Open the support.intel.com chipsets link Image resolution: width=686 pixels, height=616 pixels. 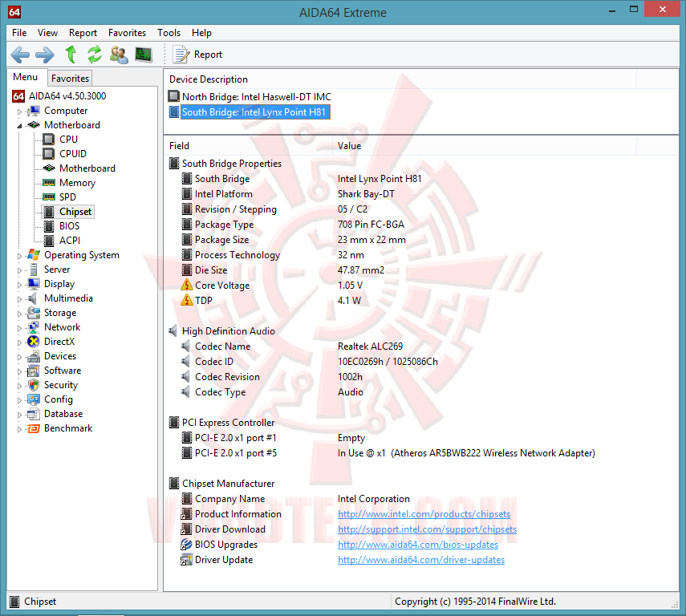(x=427, y=529)
